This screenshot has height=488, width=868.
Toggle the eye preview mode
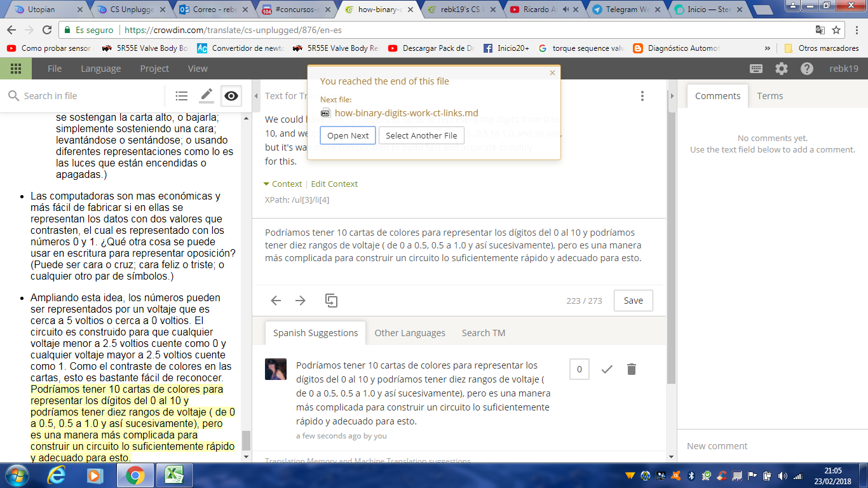pos(231,96)
